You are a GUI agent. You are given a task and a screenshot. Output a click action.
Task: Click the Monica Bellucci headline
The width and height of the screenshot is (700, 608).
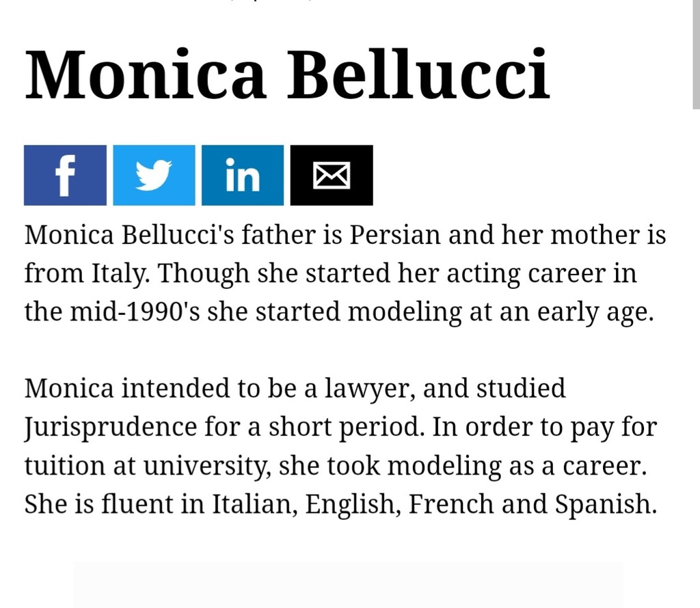click(287, 74)
